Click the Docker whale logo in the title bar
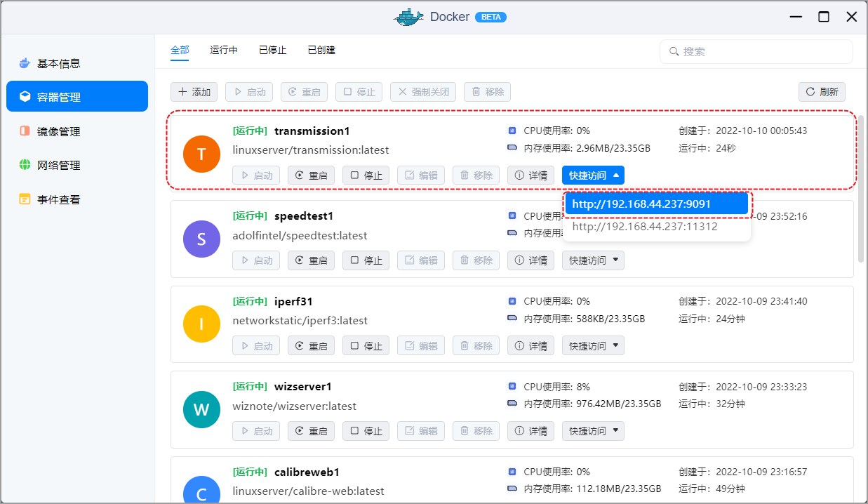Image resolution: width=868 pixels, height=504 pixels. (409, 16)
